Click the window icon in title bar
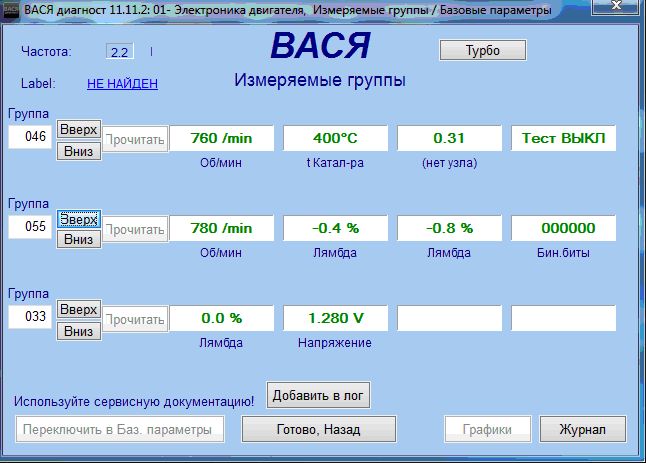 [10, 9]
